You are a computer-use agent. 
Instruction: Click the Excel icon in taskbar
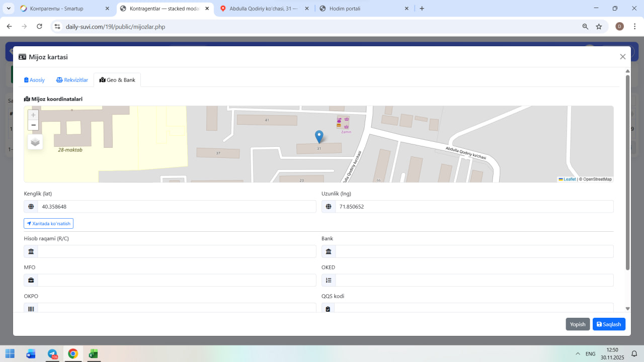tap(93, 353)
